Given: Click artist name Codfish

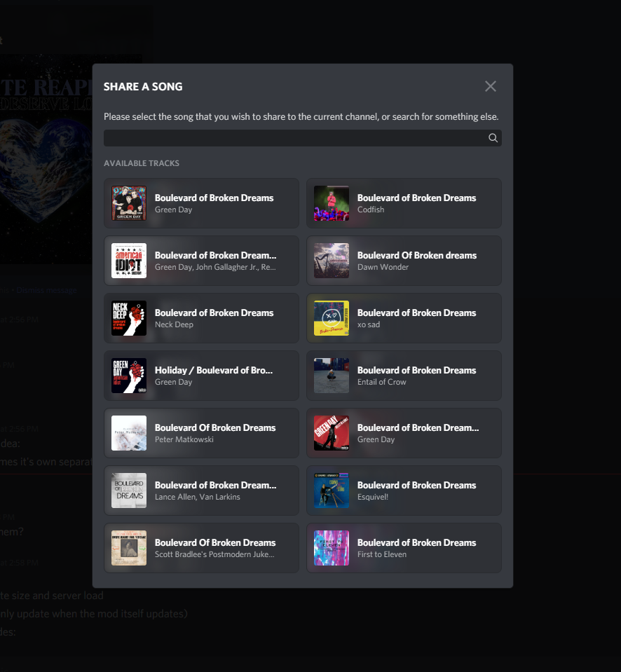Looking at the screenshot, I should [371, 210].
